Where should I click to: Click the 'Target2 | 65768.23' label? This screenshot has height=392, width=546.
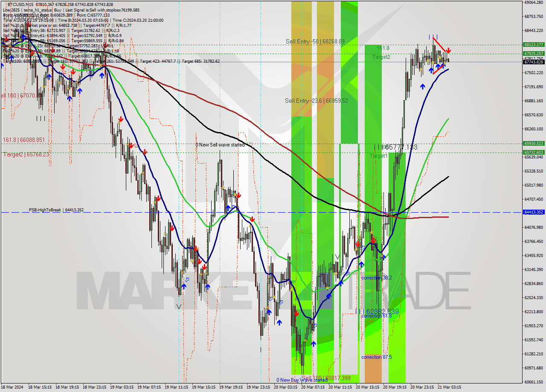(26, 154)
